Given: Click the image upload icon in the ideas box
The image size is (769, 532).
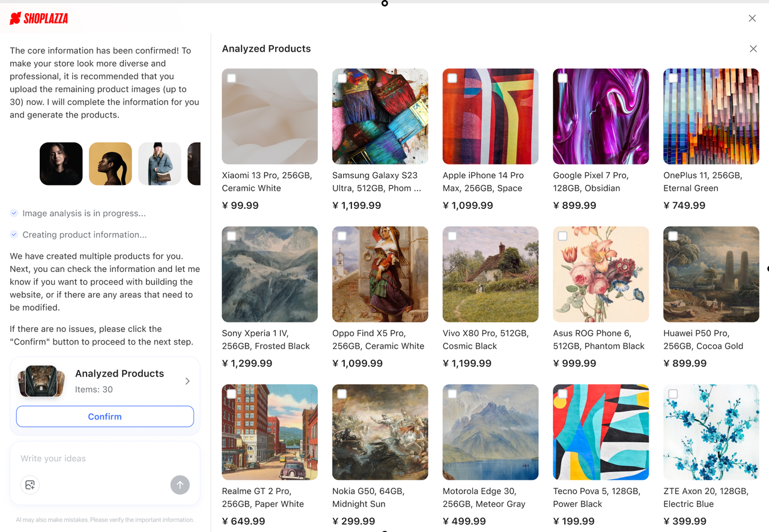Looking at the screenshot, I should point(30,485).
